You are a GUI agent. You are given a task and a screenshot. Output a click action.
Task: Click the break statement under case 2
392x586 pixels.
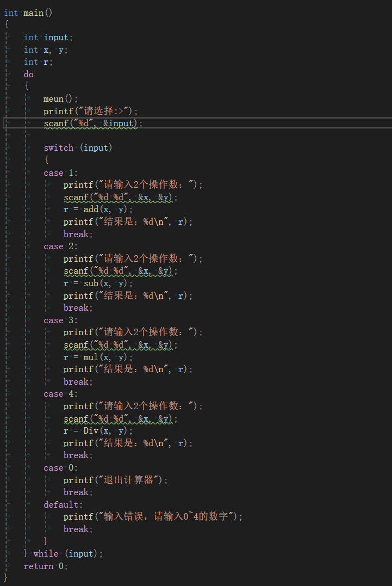(x=78, y=308)
